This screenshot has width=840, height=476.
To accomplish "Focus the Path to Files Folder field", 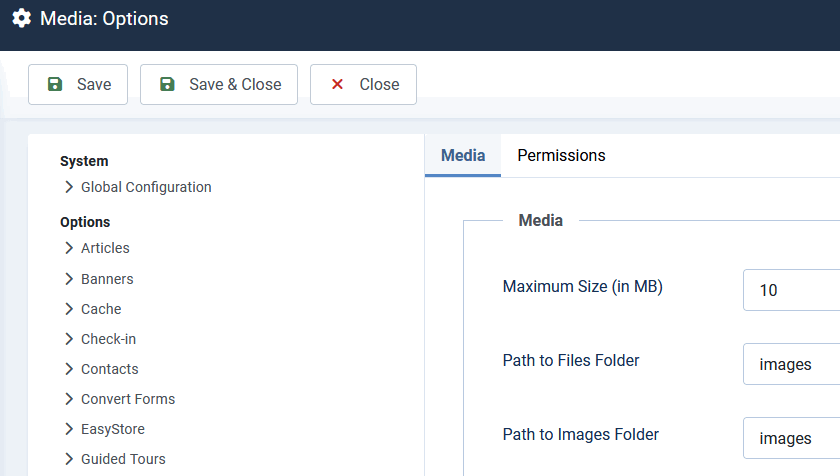I will (x=791, y=365).
